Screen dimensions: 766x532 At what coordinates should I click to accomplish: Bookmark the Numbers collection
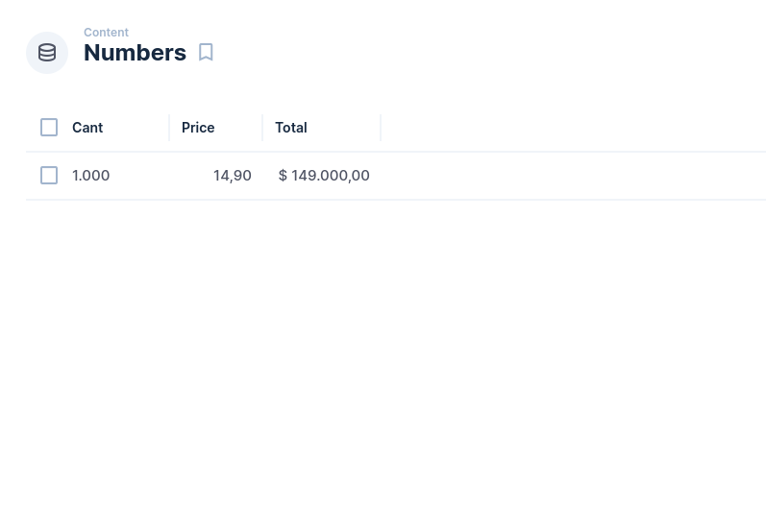206,53
